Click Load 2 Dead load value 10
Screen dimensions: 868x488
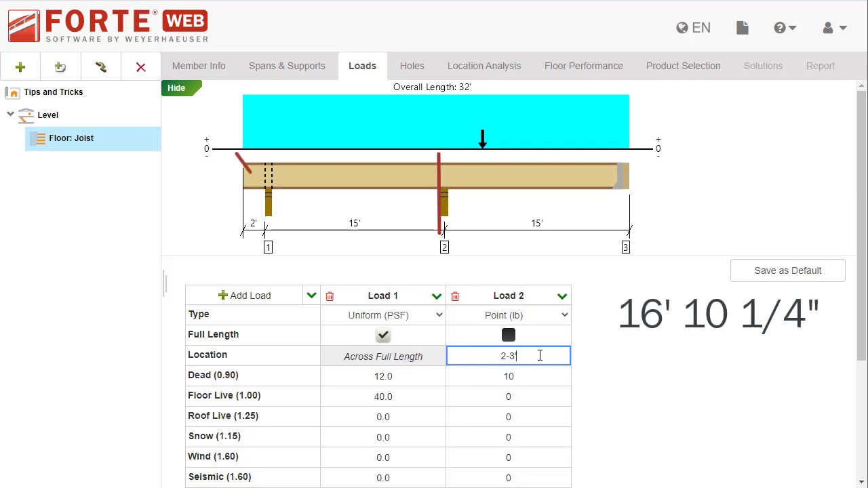[509, 376]
